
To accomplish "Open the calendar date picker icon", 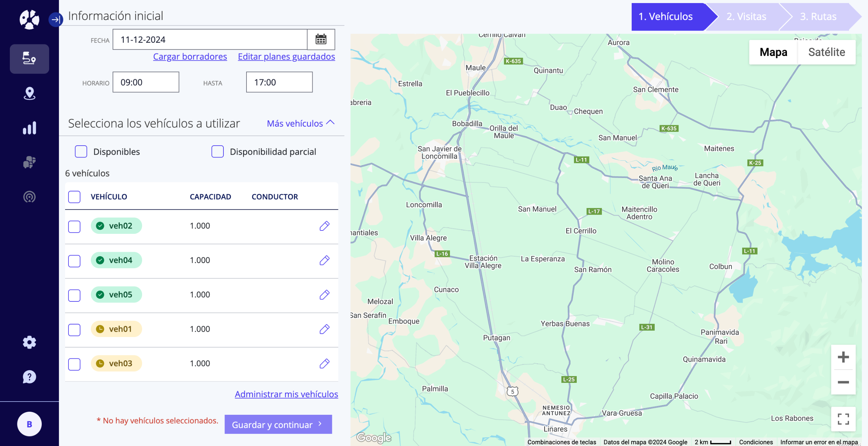I will [321, 39].
